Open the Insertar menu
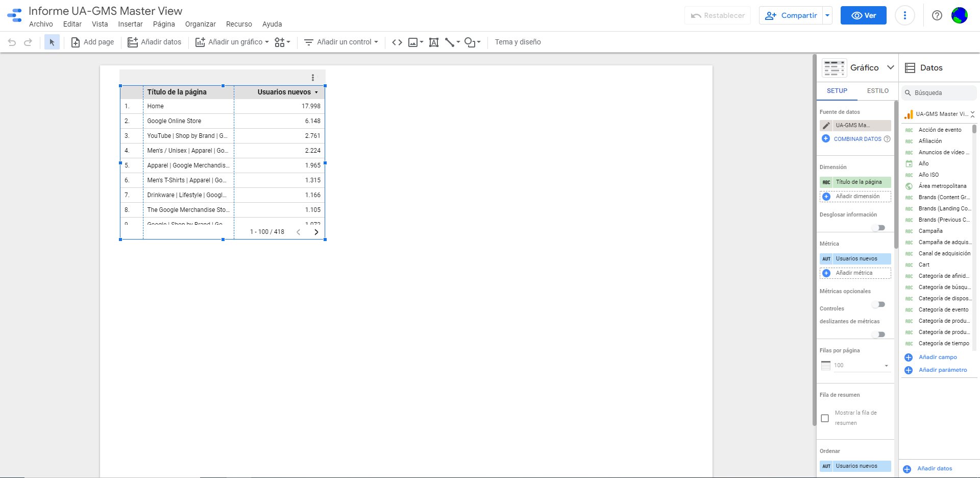Viewport: 980px width, 478px height. tap(131, 24)
